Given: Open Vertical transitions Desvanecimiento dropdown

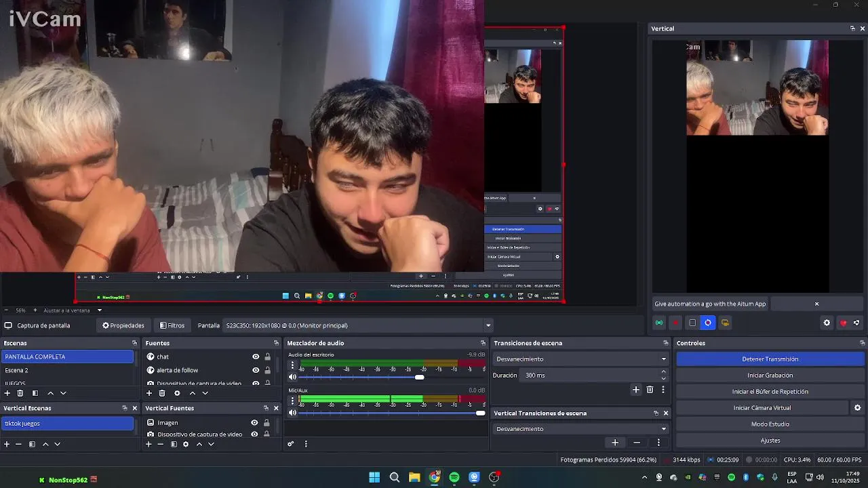Looking at the screenshot, I should click(581, 429).
